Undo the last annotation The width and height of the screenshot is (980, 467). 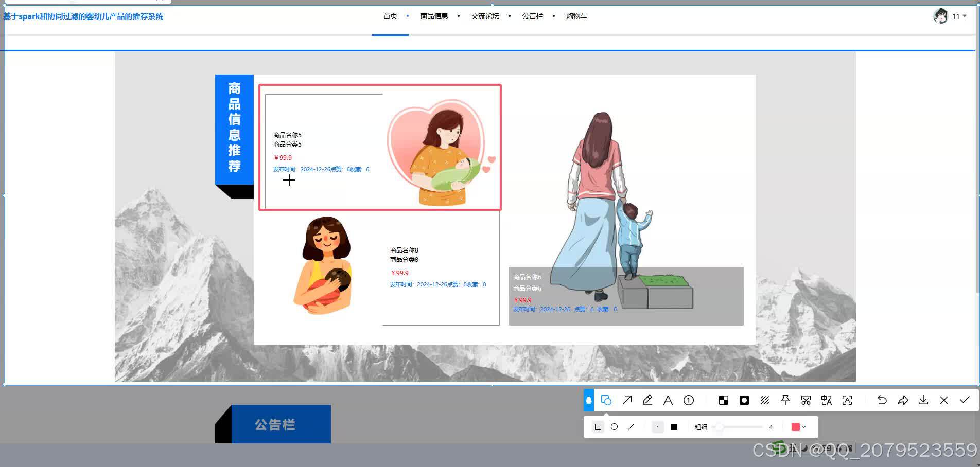(x=882, y=400)
